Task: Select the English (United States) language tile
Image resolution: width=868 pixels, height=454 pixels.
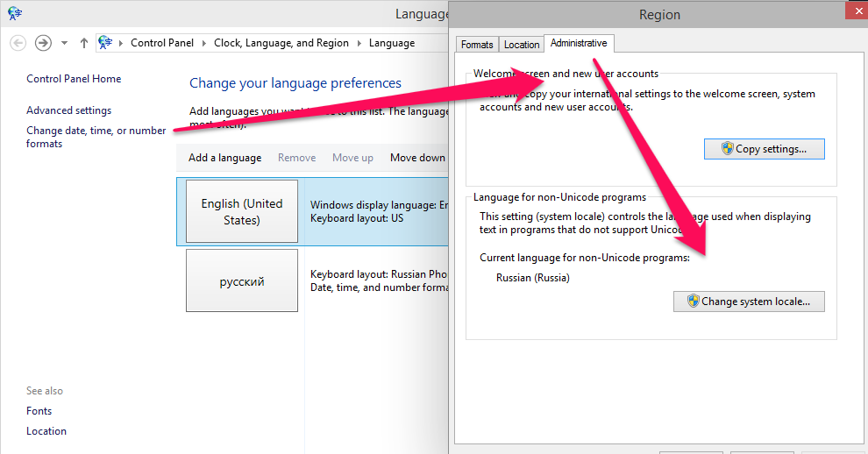Action: tap(242, 212)
